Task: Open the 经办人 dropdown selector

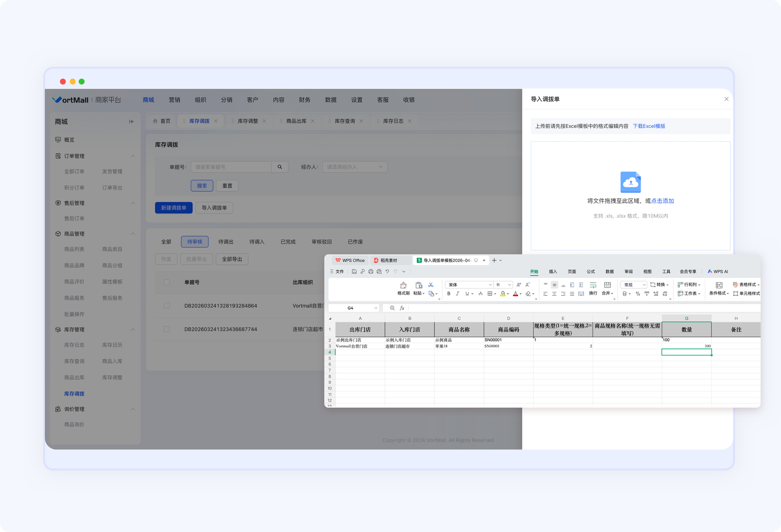Action: [354, 167]
